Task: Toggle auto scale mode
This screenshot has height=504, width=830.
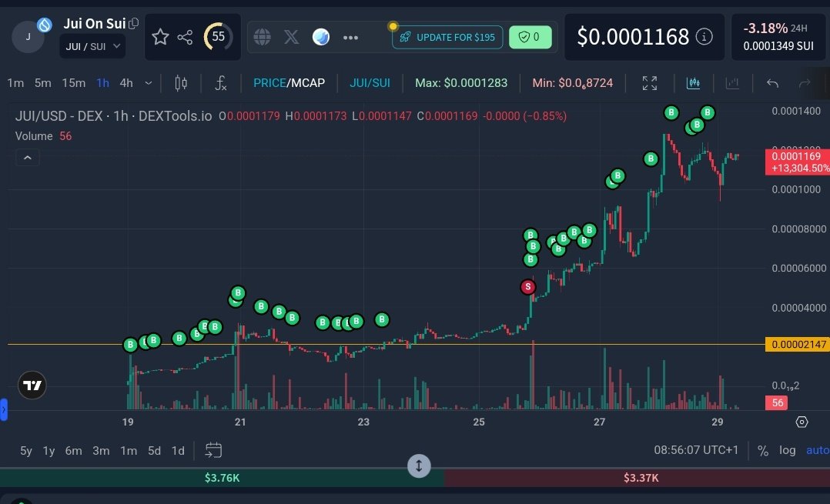Action: coord(818,450)
